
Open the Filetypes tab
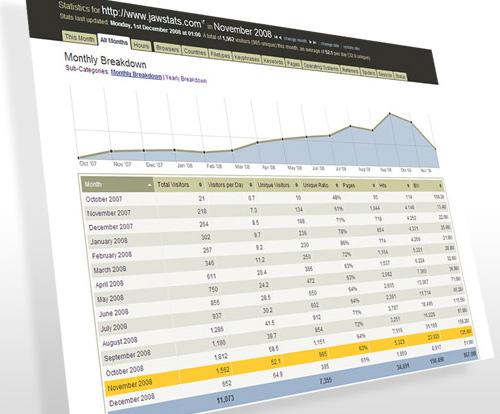click(220, 55)
